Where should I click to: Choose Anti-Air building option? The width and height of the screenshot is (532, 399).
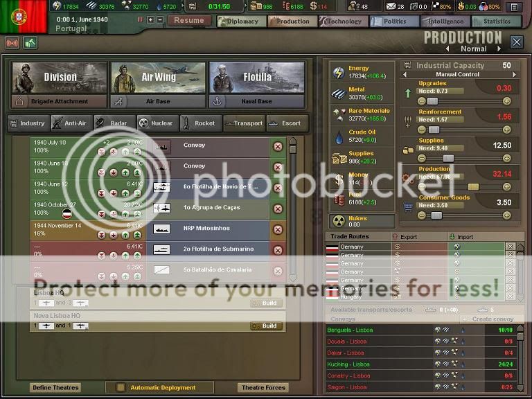(70, 123)
